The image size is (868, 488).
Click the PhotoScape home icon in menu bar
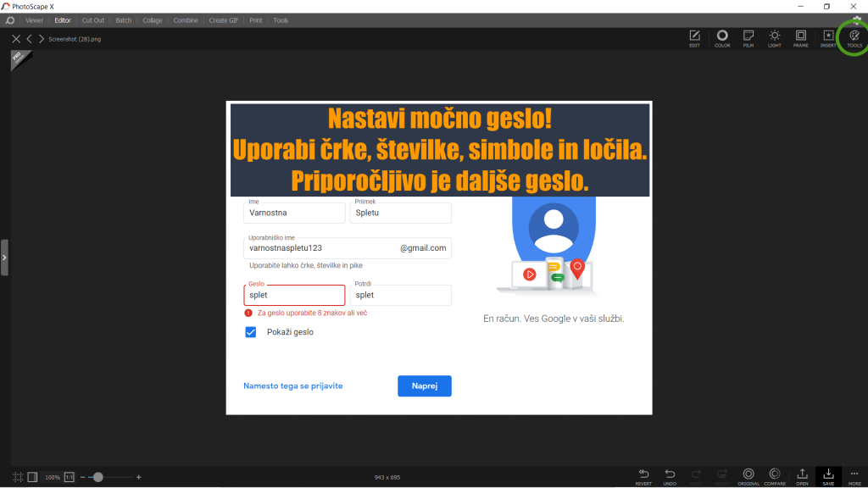click(10, 20)
